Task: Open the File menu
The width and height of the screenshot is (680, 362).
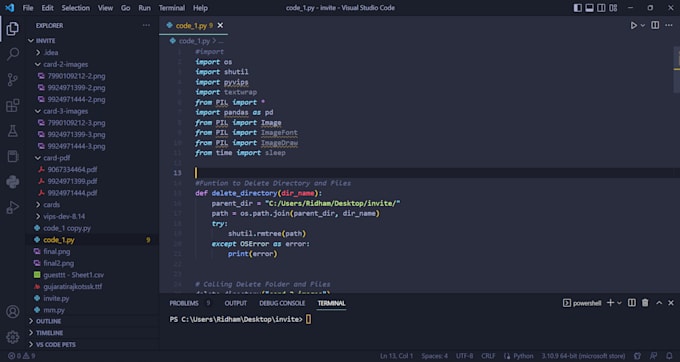Action: (28, 8)
